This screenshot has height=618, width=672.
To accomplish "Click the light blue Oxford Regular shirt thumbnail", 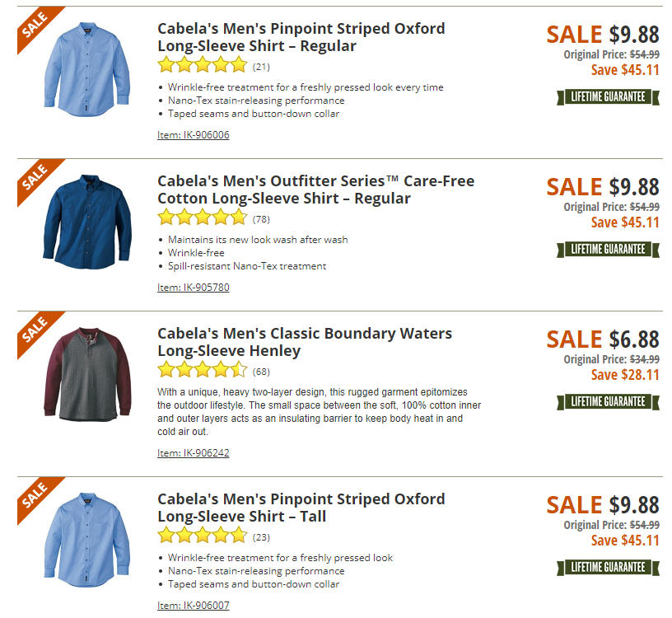I will 86,72.
